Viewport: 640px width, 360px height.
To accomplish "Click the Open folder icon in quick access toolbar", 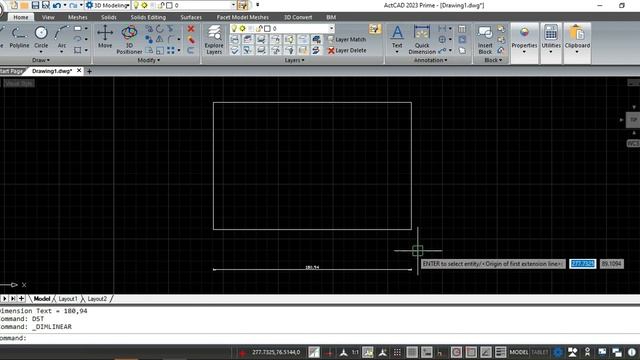I will (x=24, y=5).
